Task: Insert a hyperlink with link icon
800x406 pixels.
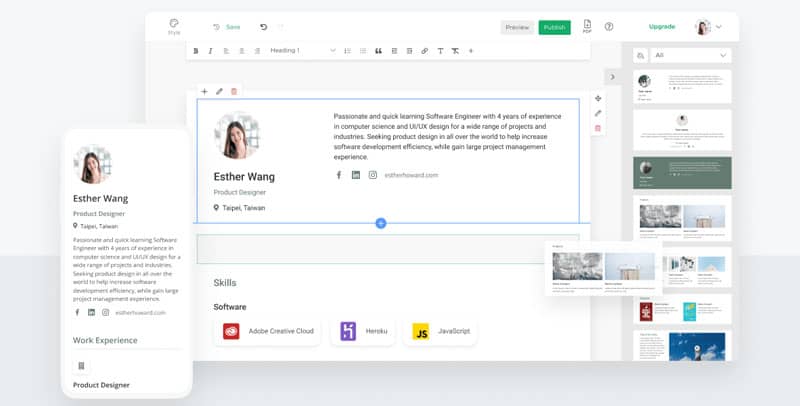Action: pyautogui.click(x=424, y=51)
